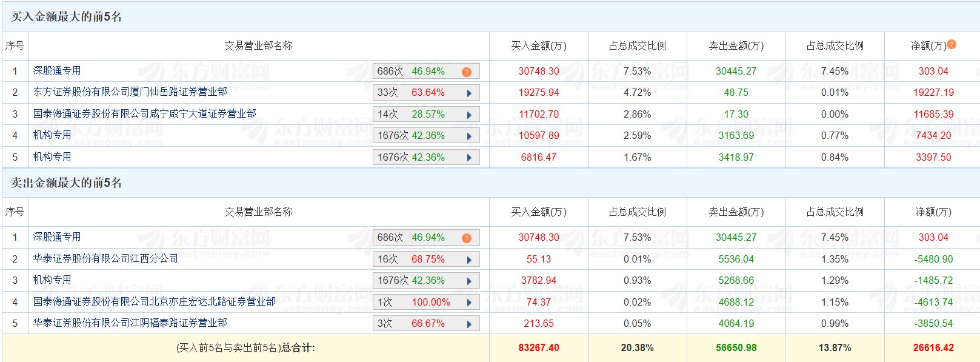
Task: Open arrow on sell-table 机构专用 1676次 box
Action: (469, 281)
